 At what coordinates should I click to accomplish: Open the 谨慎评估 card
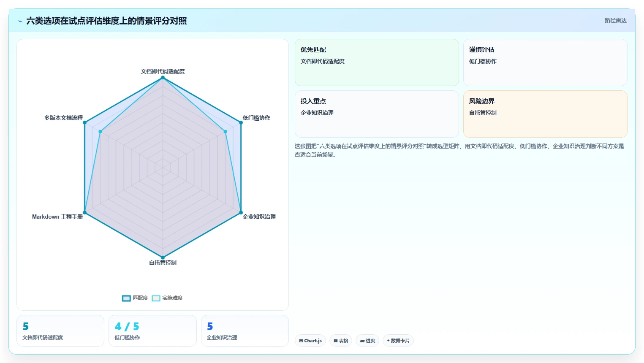click(x=545, y=62)
